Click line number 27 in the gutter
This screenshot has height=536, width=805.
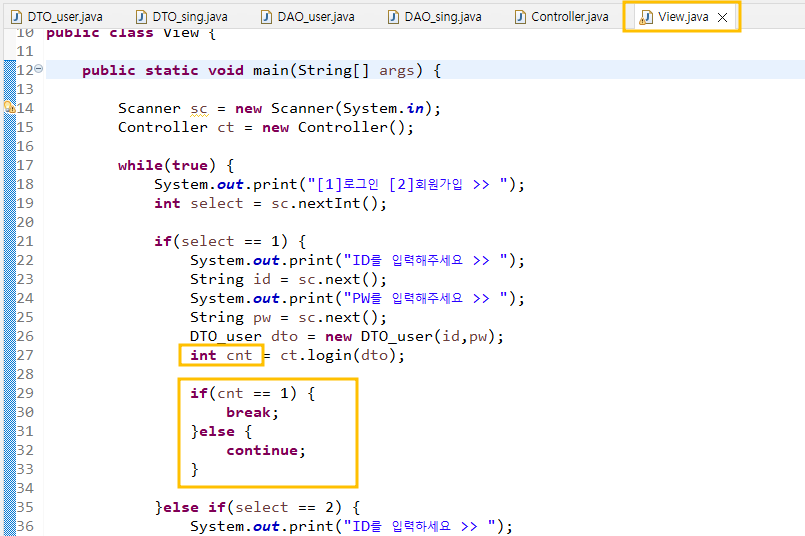pos(25,355)
